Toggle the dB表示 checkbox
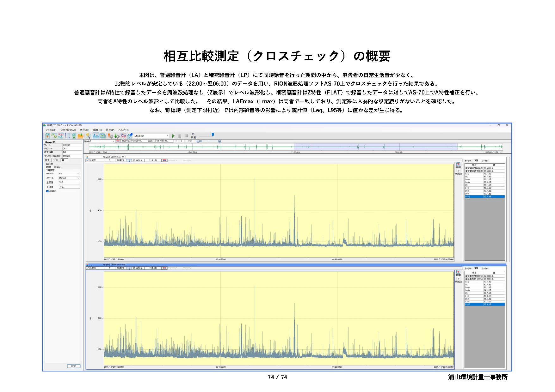555x392 pixels. pyautogui.click(x=47, y=191)
